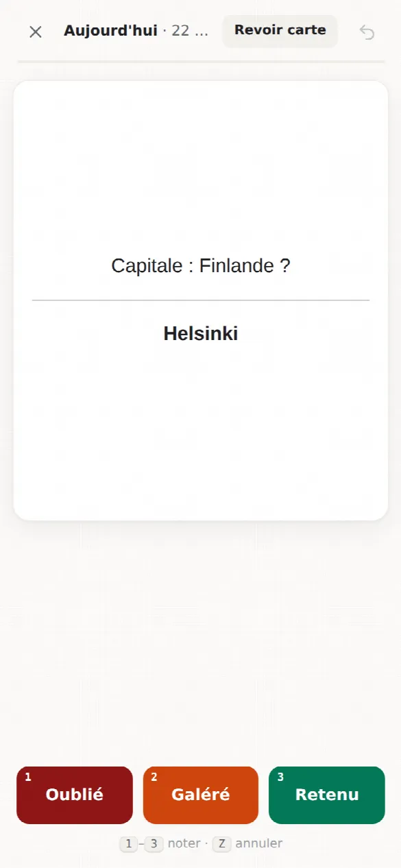
Task: Select the Aujourd'hui deck title
Action: click(111, 31)
